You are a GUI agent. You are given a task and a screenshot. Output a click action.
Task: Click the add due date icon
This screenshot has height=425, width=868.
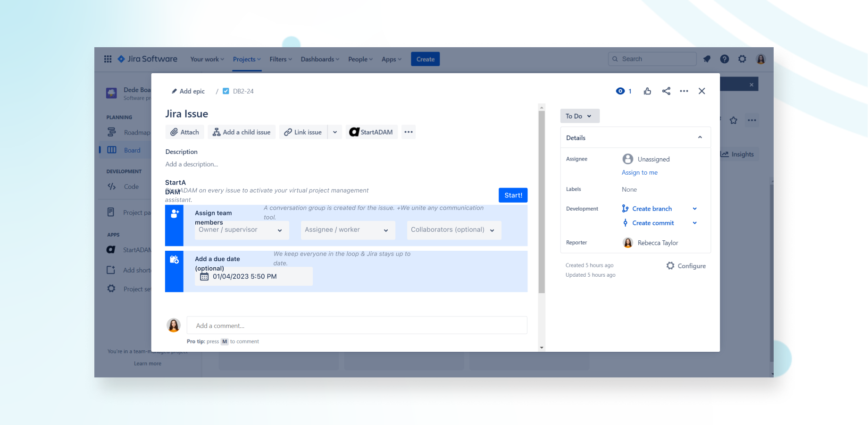click(x=174, y=259)
